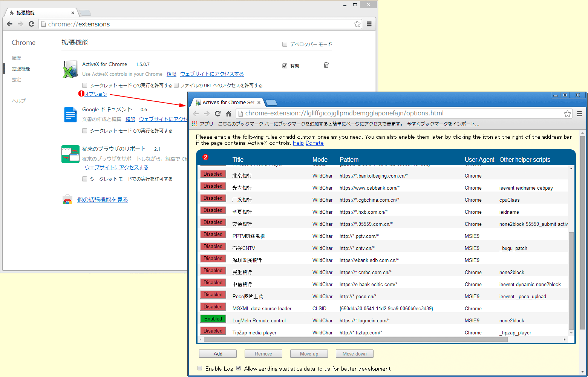Click the Add button below the rules table
588x377 pixels.
coord(217,354)
